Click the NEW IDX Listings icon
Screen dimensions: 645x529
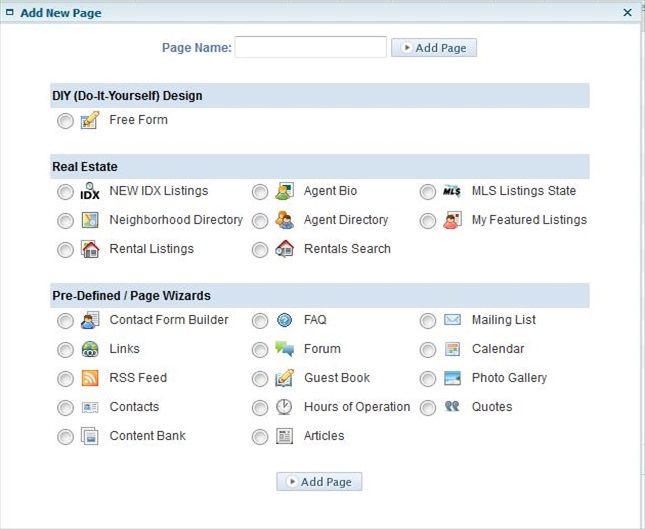coord(90,192)
